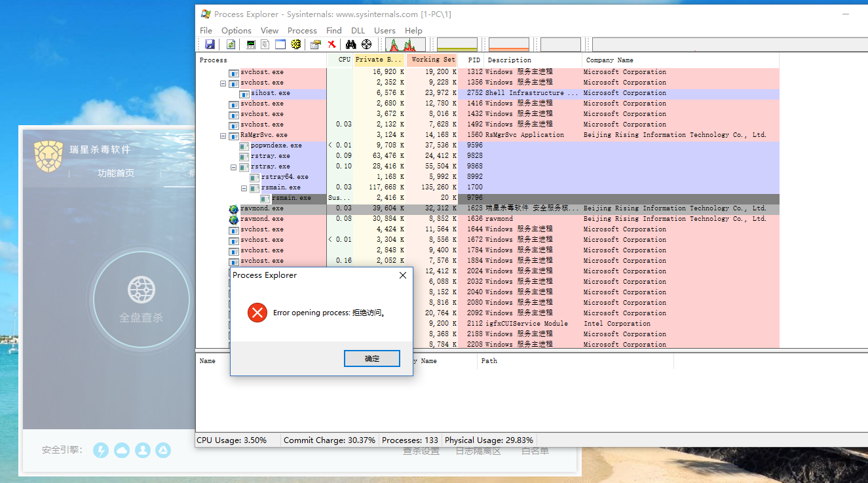Click the CPU history graph in the toolbar
The width and height of the screenshot is (868, 483).
click(x=406, y=45)
